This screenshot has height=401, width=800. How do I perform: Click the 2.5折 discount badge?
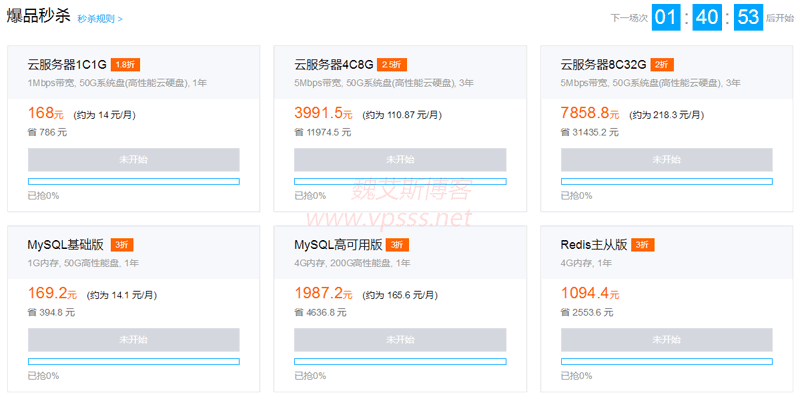pos(392,65)
